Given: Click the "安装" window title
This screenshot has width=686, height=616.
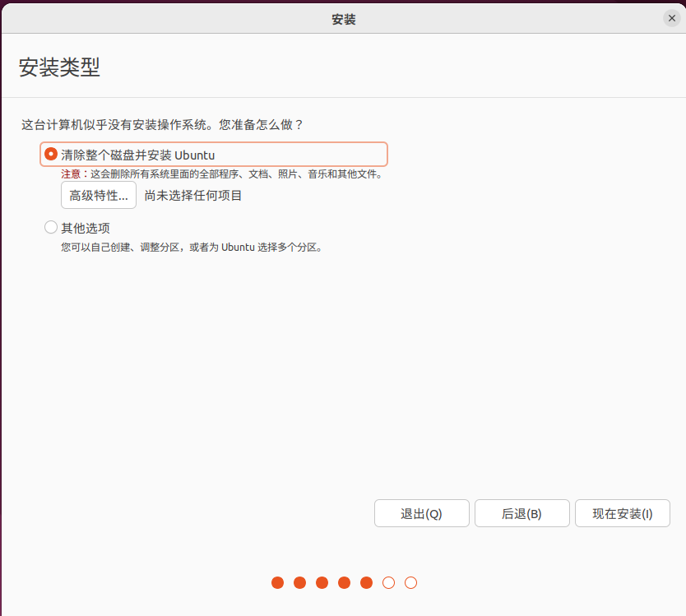Looking at the screenshot, I should (344, 19).
